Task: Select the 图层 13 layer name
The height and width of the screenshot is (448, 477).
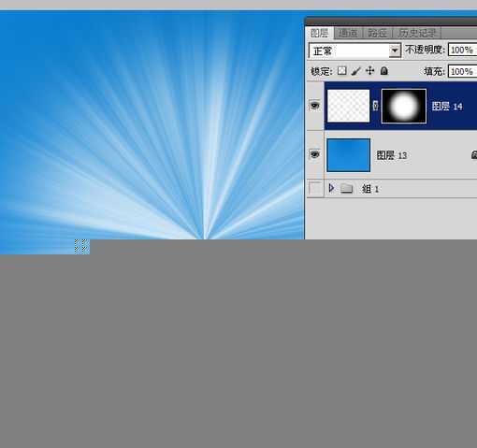Action: [x=392, y=155]
